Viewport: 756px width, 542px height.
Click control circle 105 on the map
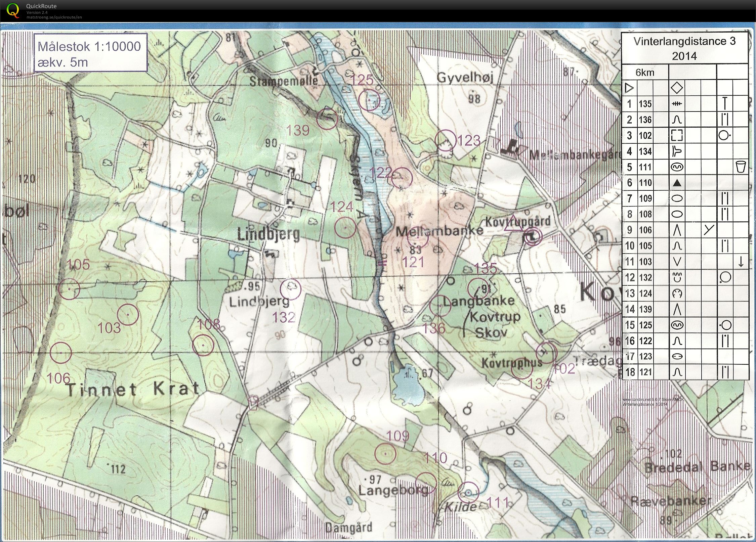tap(69, 288)
